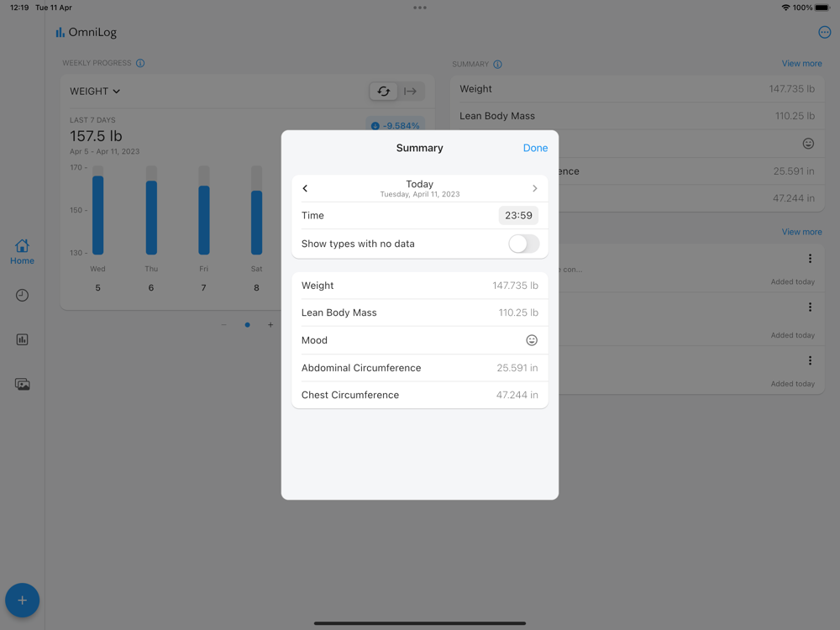Tap the Weekly Progress info icon
Viewport: 840px width, 630px height.
point(140,63)
